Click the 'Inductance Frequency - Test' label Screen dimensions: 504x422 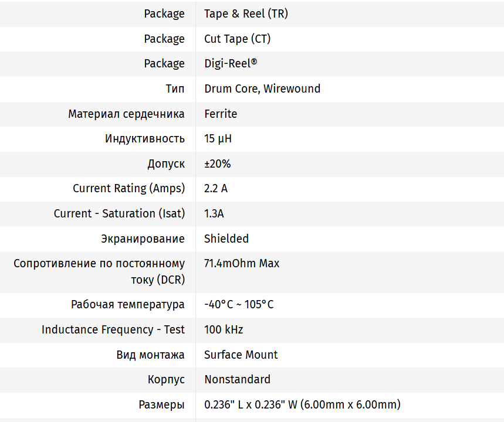click(113, 329)
